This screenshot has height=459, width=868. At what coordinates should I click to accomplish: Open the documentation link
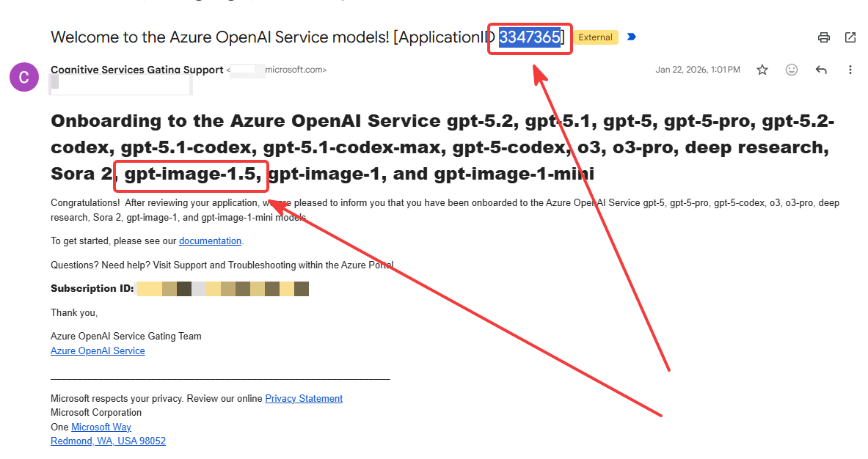coord(211,241)
